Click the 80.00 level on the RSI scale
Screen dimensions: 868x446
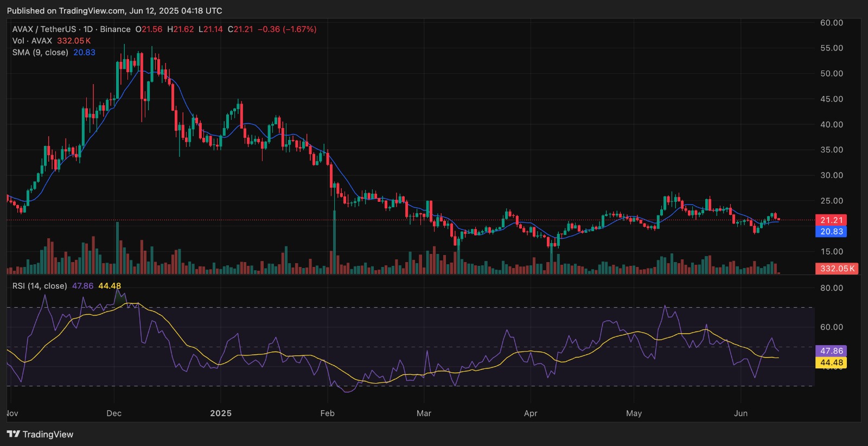[x=831, y=288]
